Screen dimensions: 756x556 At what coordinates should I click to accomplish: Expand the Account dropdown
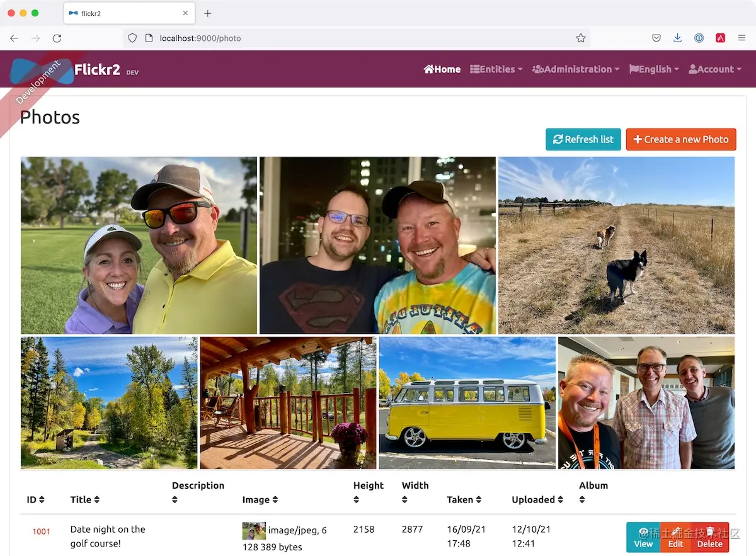(x=715, y=69)
